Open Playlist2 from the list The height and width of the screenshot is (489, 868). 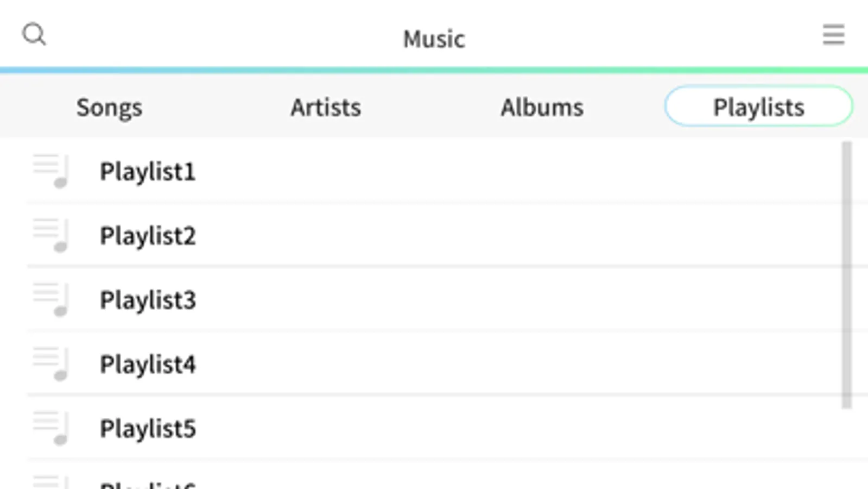(148, 236)
